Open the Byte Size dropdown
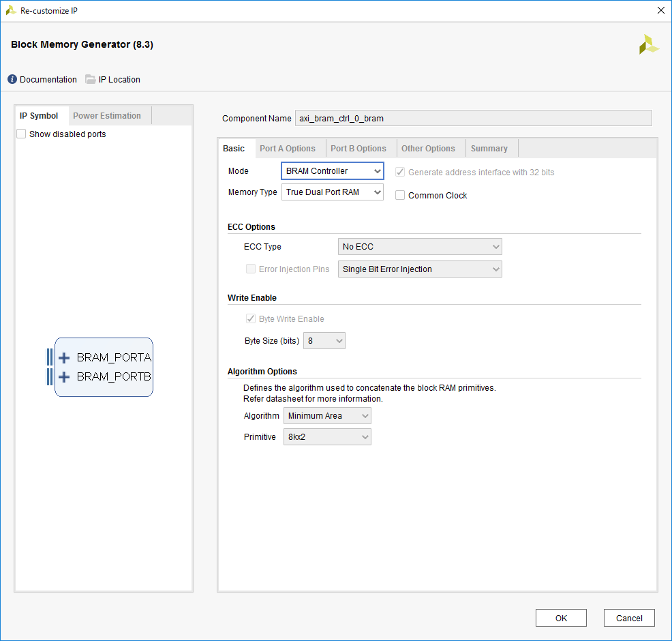Screen dimensions: 672x641 (324, 341)
